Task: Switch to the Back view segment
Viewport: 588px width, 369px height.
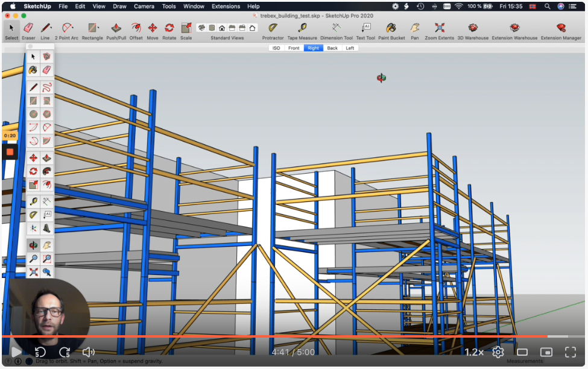Action: click(x=332, y=48)
